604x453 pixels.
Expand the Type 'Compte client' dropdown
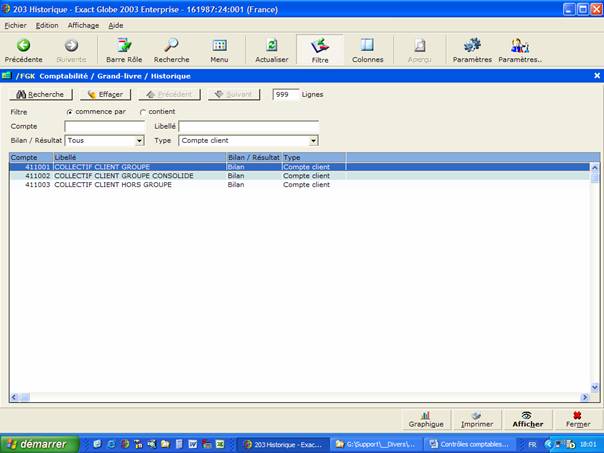313,141
